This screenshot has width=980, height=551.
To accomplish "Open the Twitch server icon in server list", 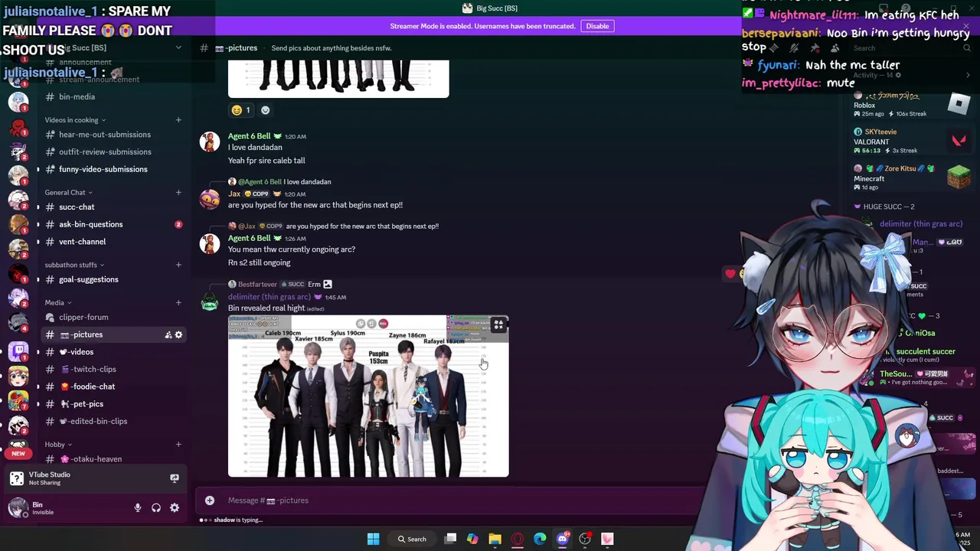I will click(18, 351).
